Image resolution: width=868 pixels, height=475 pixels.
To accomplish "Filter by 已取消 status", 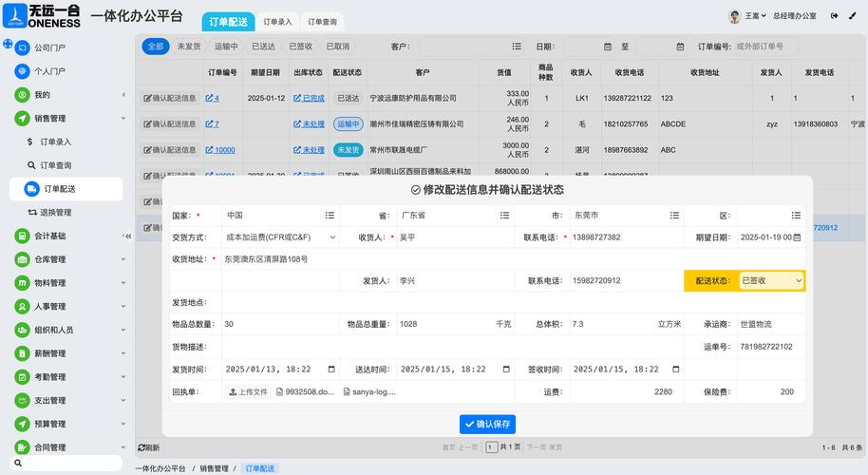I will tap(338, 47).
